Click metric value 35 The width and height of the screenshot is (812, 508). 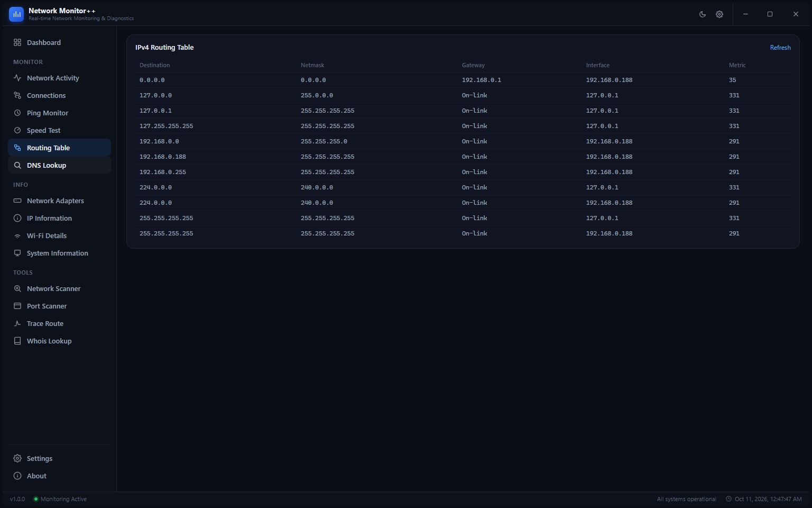pos(733,80)
